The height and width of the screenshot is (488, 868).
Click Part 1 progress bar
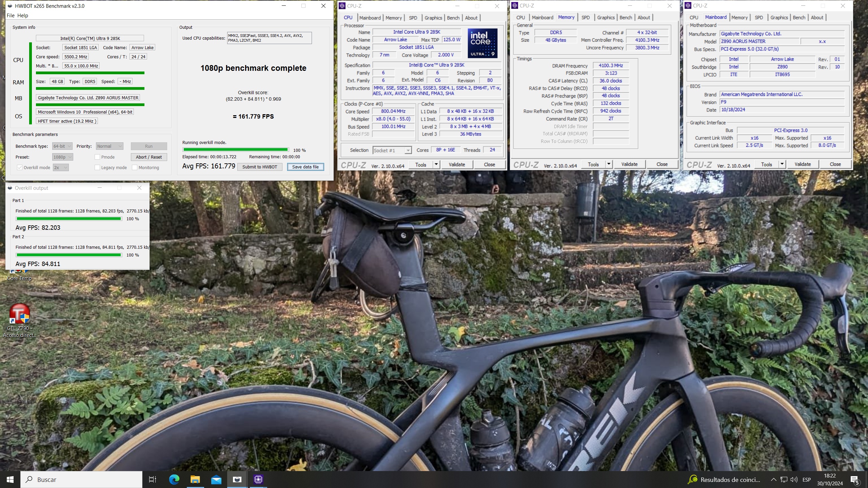[x=69, y=219]
